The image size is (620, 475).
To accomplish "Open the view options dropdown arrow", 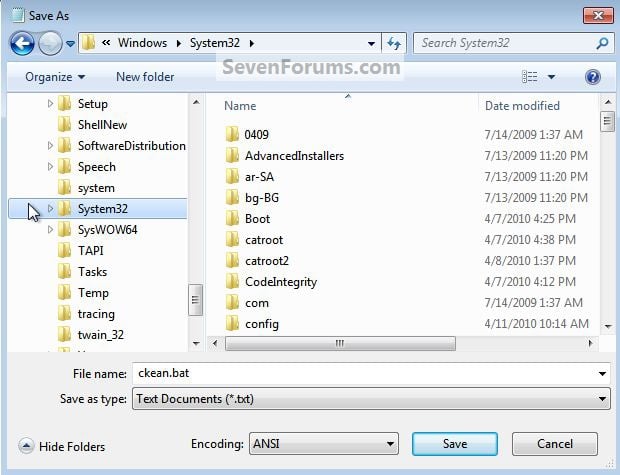I will pyautogui.click(x=551, y=77).
